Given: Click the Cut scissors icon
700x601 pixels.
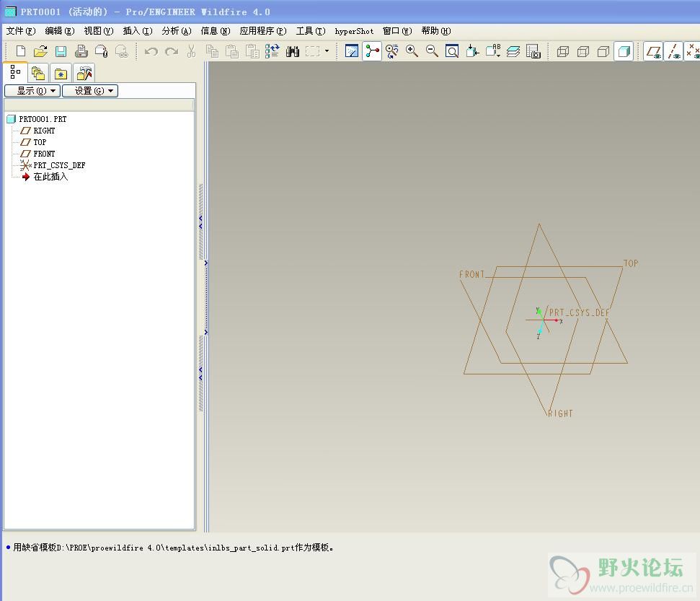Looking at the screenshot, I should (192, 51).
